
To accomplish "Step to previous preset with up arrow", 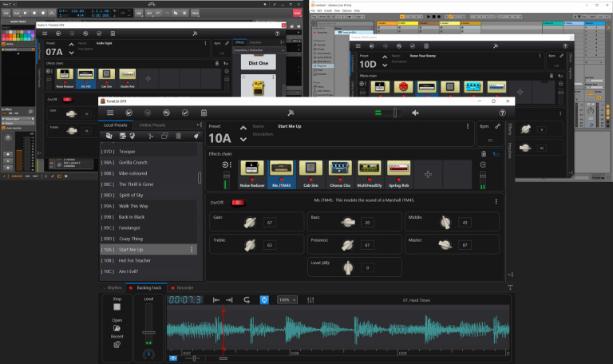I will (243, 127).
